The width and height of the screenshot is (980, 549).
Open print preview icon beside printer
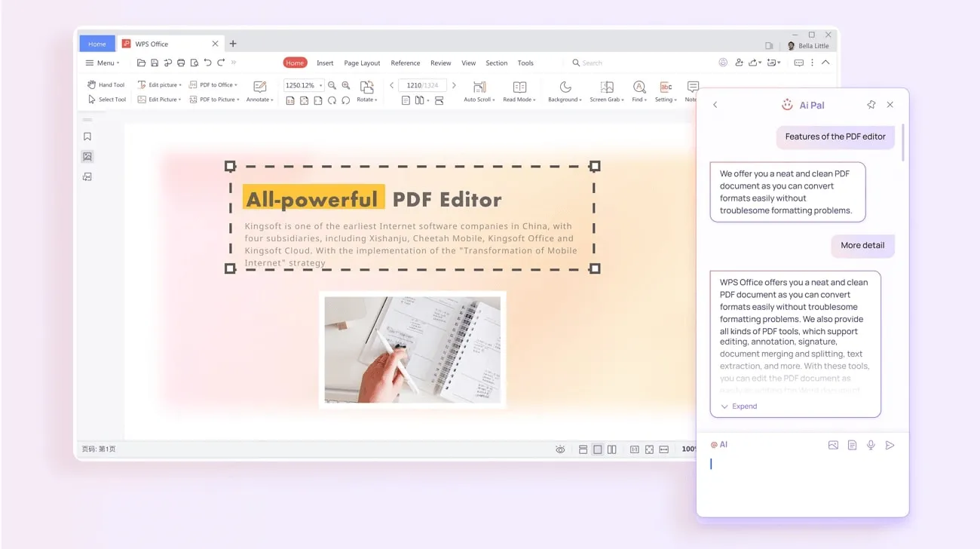194,63
